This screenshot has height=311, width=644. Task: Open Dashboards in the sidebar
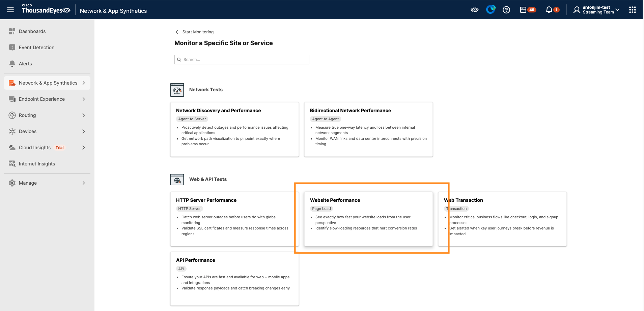point(47,31)
